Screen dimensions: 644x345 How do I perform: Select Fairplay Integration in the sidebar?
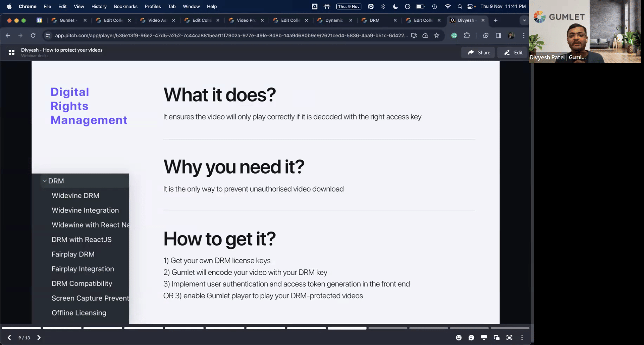coord(83,269)
